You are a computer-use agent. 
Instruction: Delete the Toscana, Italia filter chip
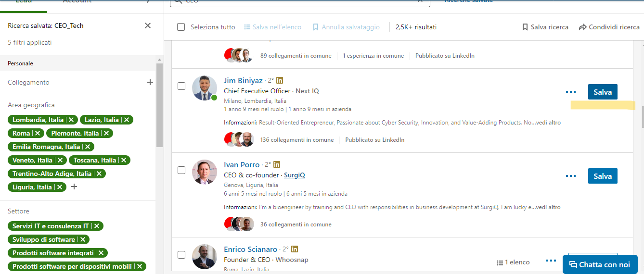[124, 160]
